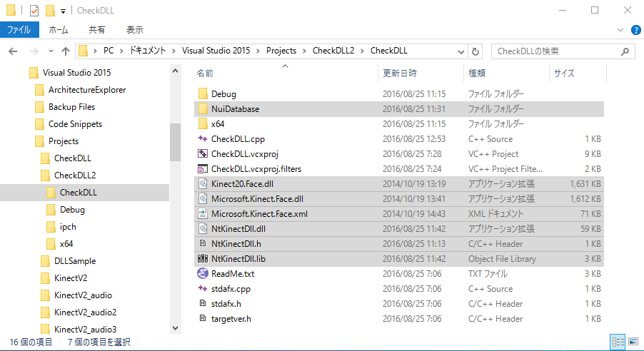Screen dimensions: 644x351
Task: Click the CheckDLLの検索 search box
Action: (557, 51)
